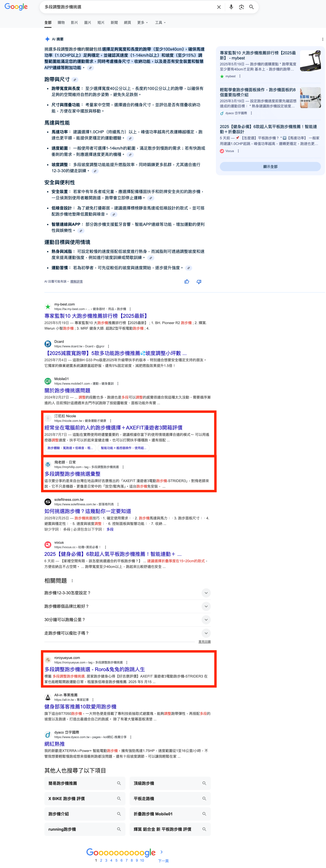
Task: Switch to the 購物 tab
Action: coord(61,23)
